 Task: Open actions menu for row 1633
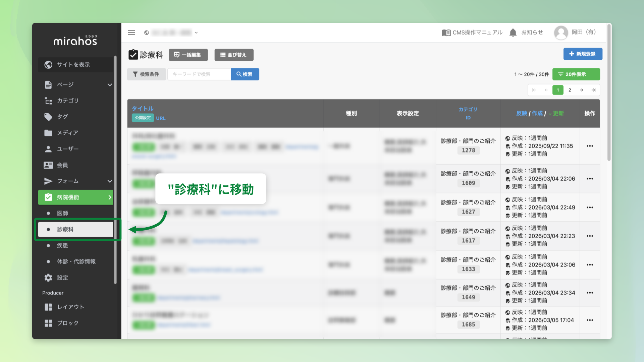point(590,265)
